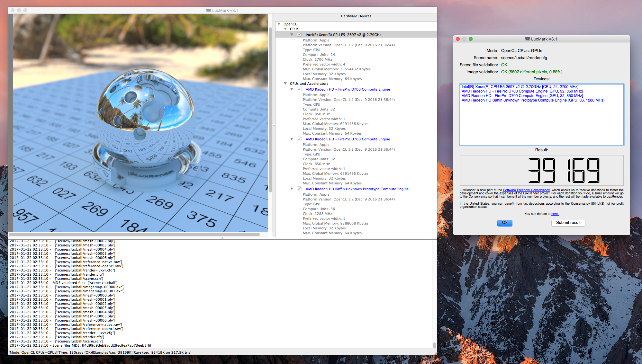Click the 'MD5 validated files' log line

point(64,283)
